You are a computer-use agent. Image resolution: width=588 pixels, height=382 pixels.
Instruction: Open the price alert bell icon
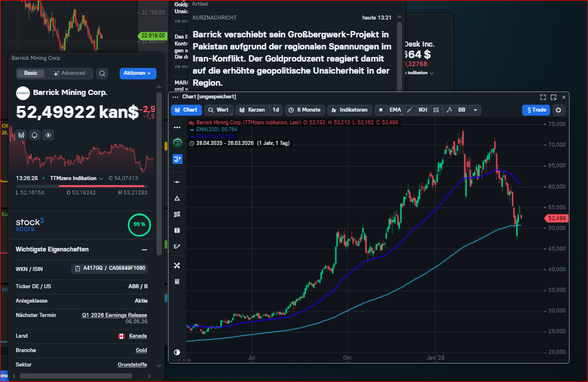[35, 135]
